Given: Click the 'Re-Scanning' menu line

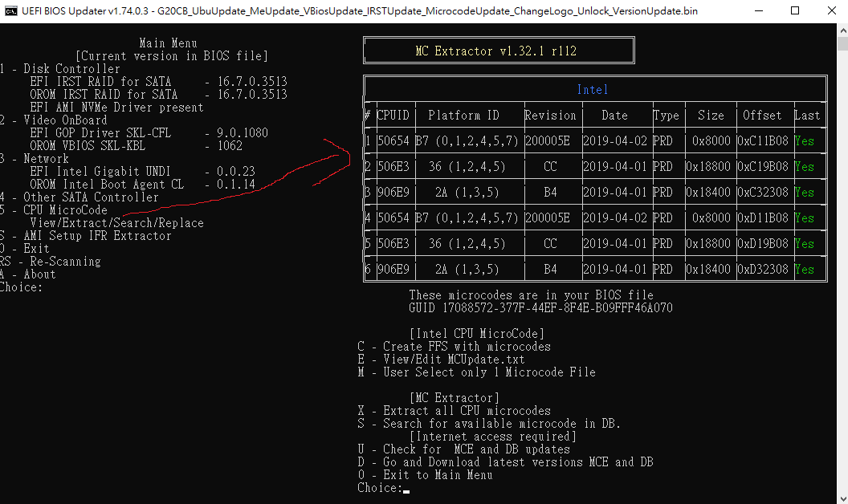Looking at the screenshot, I should pyautogui.click(x=51, y=262).
